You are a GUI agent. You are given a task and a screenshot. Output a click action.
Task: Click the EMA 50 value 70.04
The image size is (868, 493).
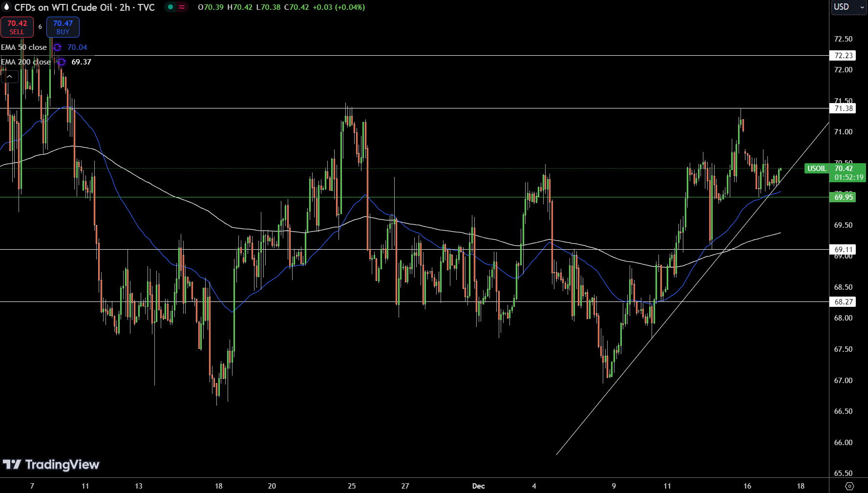[x=77, y=47]
